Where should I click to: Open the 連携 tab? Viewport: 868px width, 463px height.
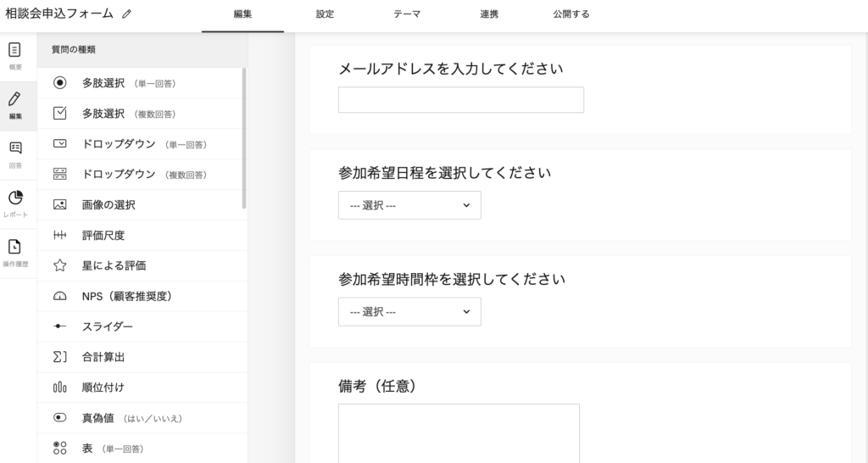[x=489, y=14]
